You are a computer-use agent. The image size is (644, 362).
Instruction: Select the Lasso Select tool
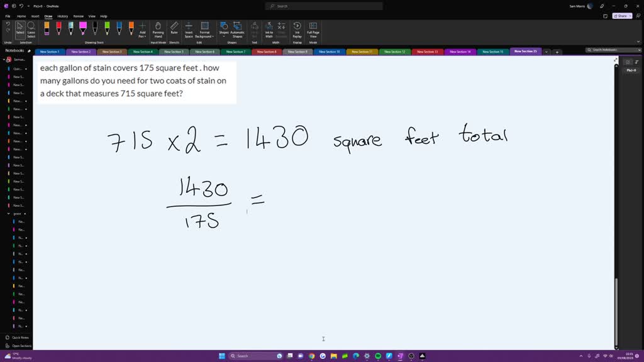[x=31, y=30]
